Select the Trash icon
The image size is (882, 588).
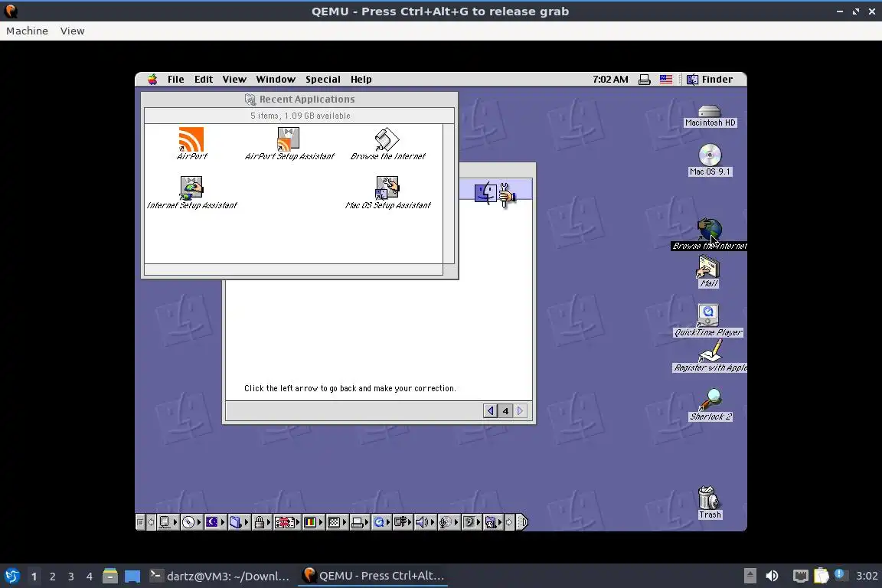(x=709, y=502)
